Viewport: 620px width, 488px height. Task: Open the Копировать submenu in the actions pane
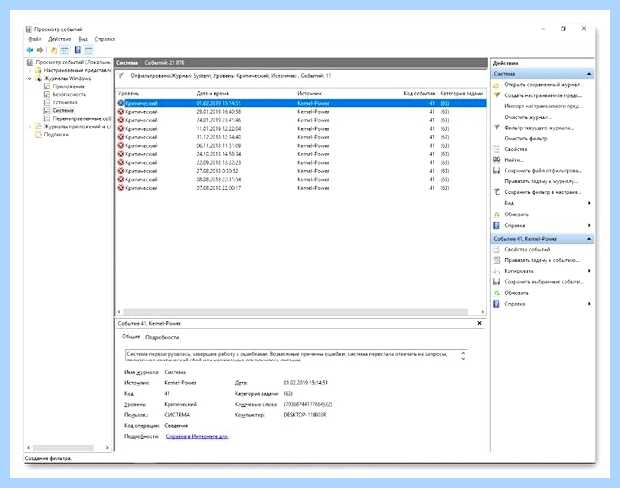[x=542, y=271]
